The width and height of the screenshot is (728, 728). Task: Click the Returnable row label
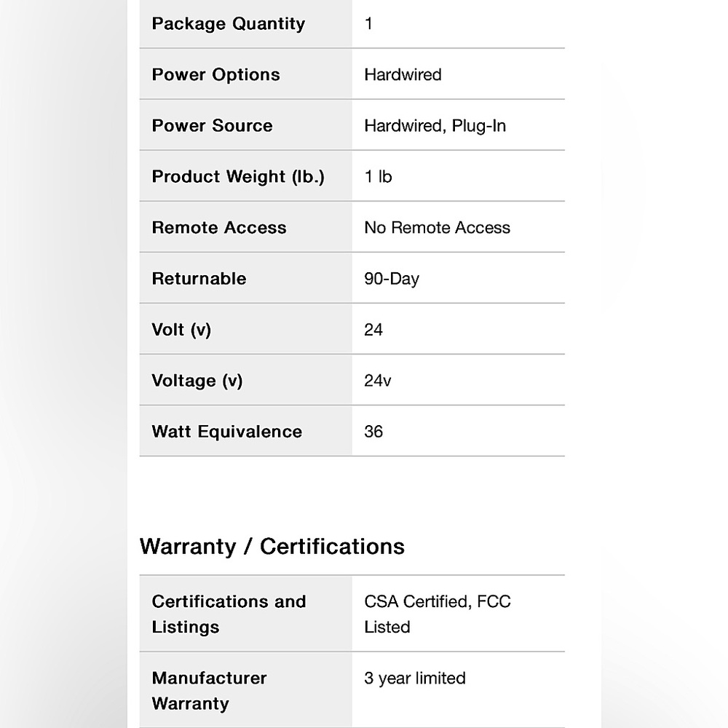(x=199, y=279)
